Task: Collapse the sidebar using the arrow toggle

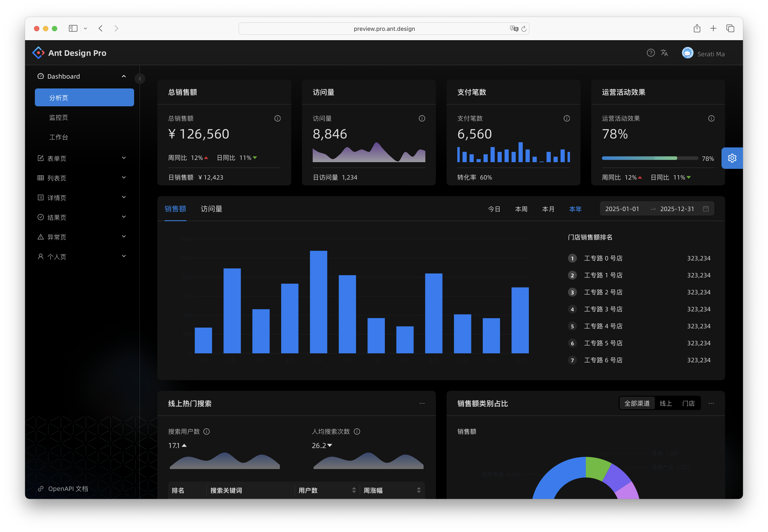Action: [x=140, y=78]
